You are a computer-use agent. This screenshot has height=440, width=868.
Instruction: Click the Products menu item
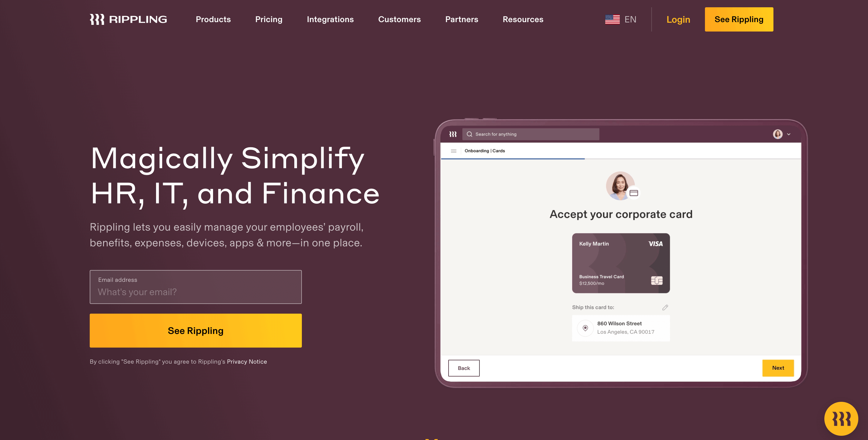pos(213,18)
